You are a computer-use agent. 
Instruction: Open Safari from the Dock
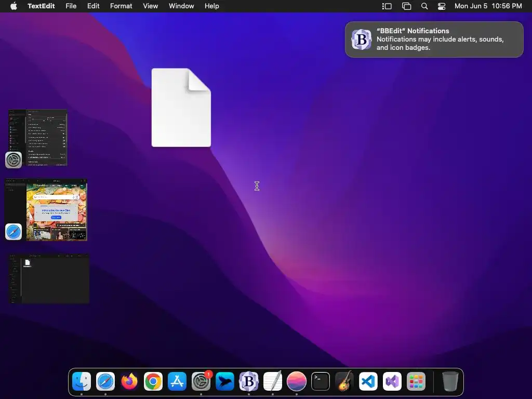105,381
